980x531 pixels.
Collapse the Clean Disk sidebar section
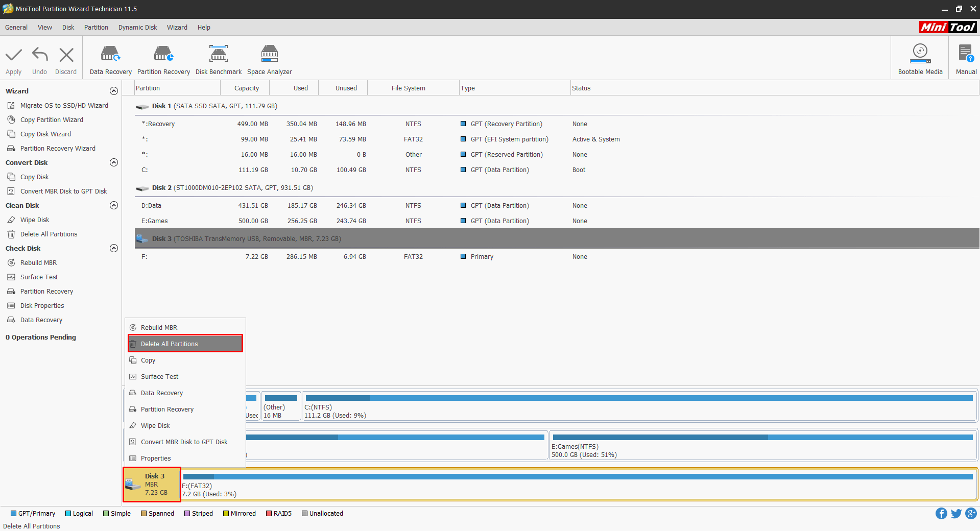click(114, 205)
